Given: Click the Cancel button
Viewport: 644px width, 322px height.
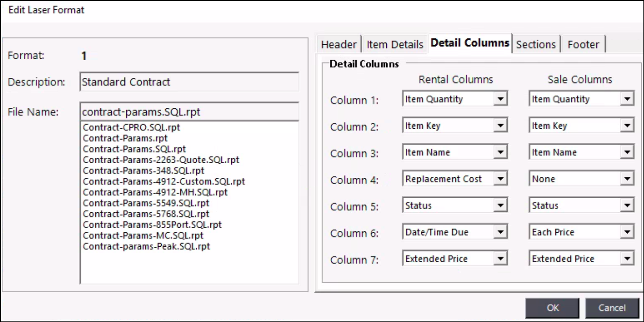Looking at the screenshot, I should (x=612, y=308).
